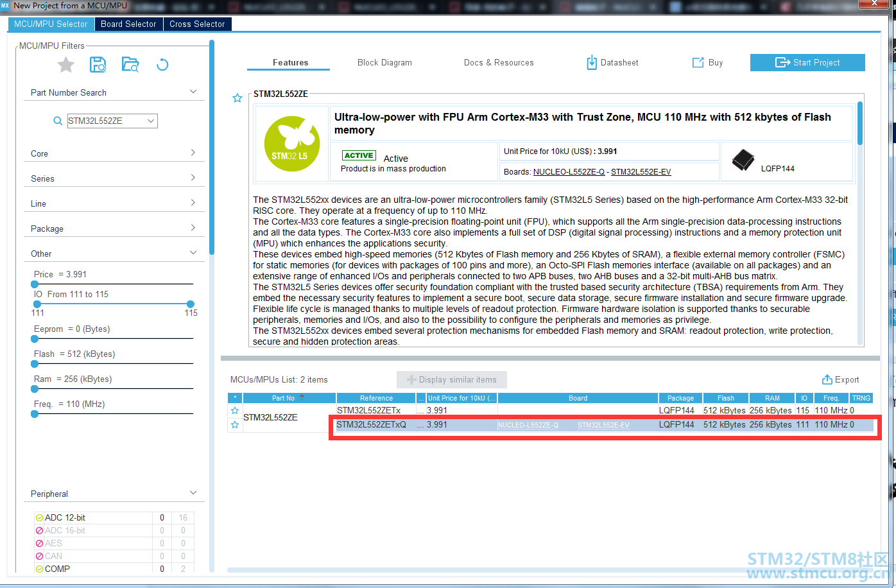The image size is (896, 588).
Task: Sort by the RAM column header
Action: click(772, 398)
